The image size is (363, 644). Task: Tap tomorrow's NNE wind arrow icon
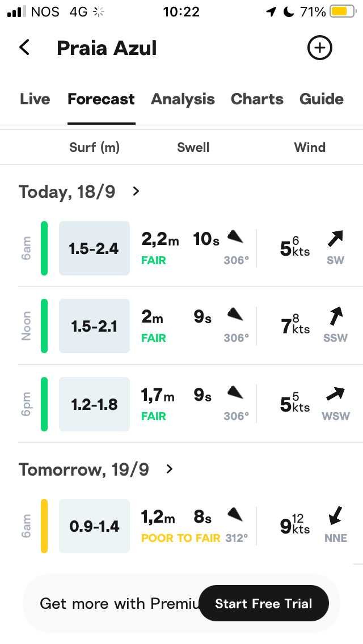pyautogui.click(x=335, y=515)
